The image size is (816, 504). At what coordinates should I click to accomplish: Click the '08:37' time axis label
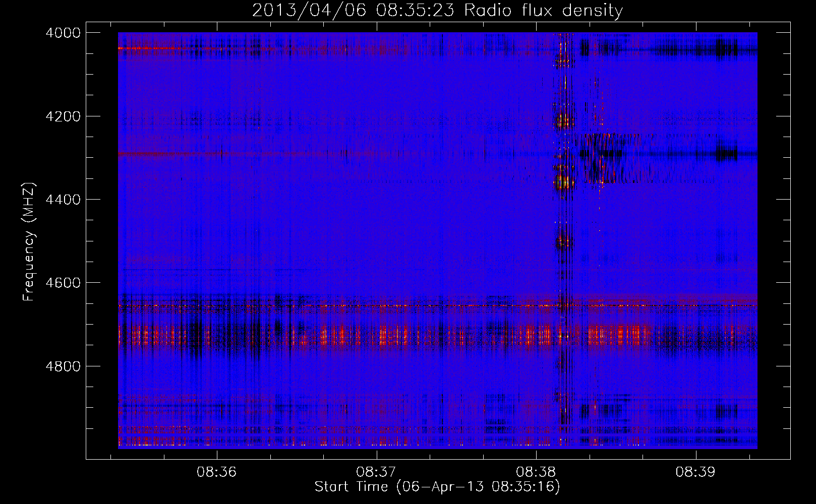[x=376, y=472]
